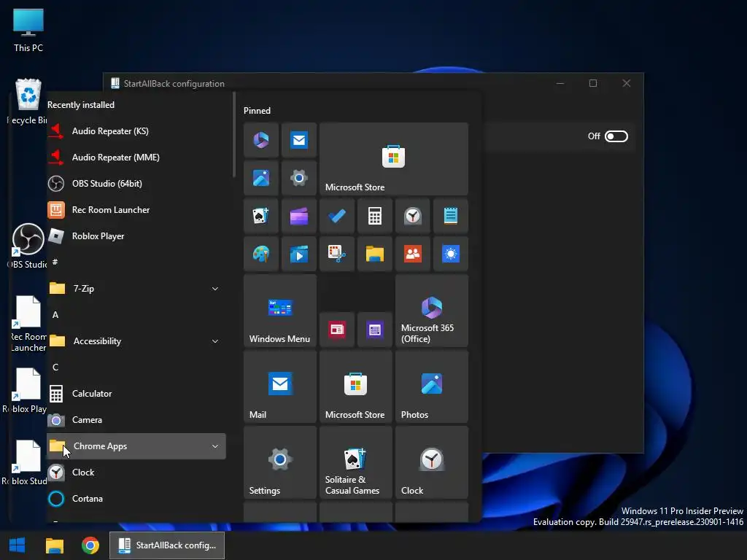Image resolution: width=747 pixels, height=560 pixels.
Task: Select the Recycle Bin desktop icon
Action: click(x=28, y=102)
